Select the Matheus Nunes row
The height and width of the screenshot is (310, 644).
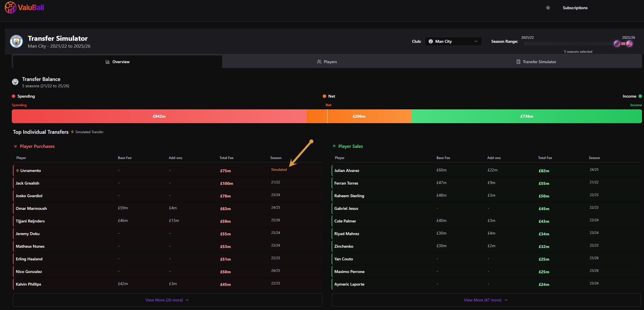[x=168, y=246]
